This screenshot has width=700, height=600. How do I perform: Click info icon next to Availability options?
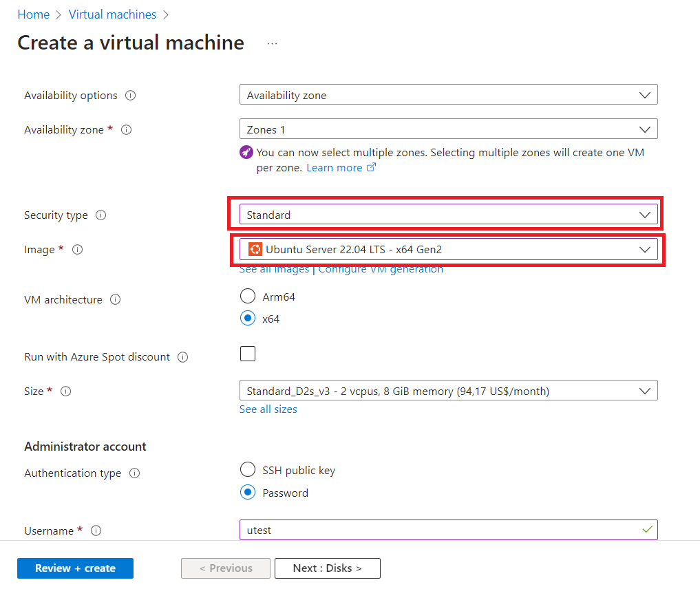pos(130,96)
